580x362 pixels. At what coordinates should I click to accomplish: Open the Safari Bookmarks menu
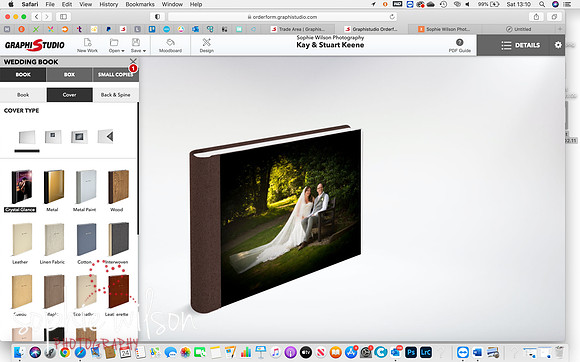[x=140, y=4]
